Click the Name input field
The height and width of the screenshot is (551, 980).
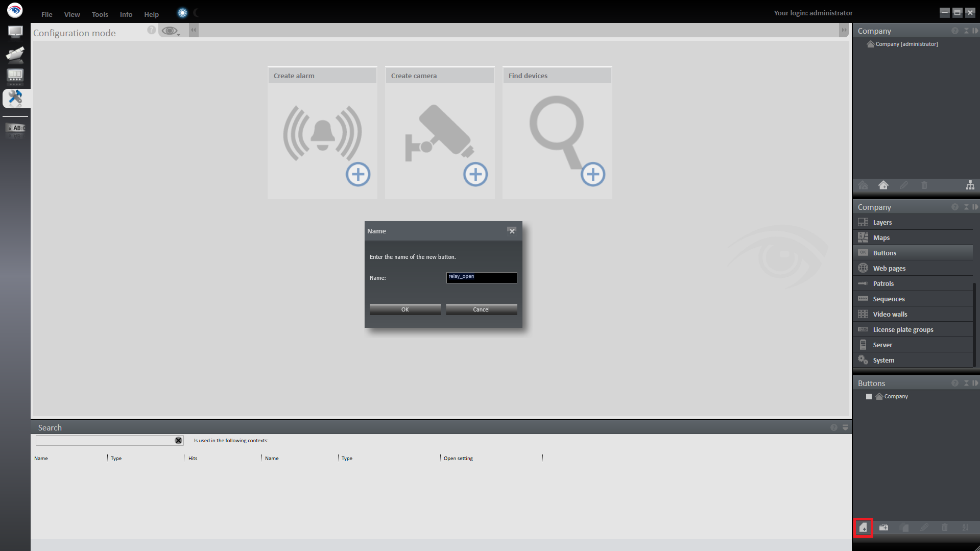pyautogui.click(x=481, y=277)
